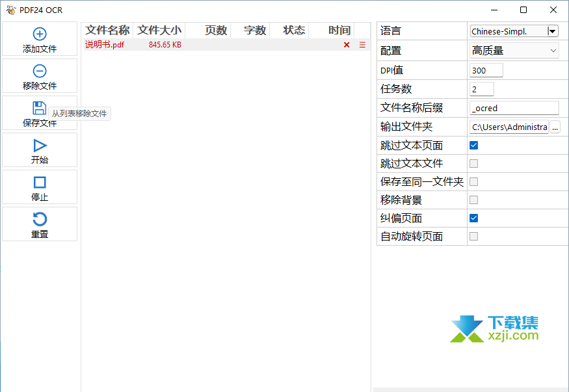
Task: Enable 跳过文本文件 checkbox
Action: (473, 164)
